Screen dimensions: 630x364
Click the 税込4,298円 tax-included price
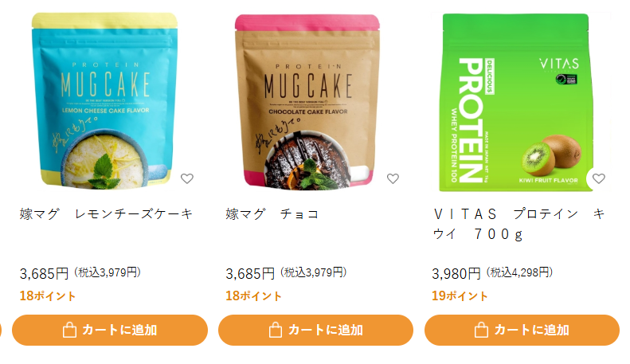(x=519, y=272)
